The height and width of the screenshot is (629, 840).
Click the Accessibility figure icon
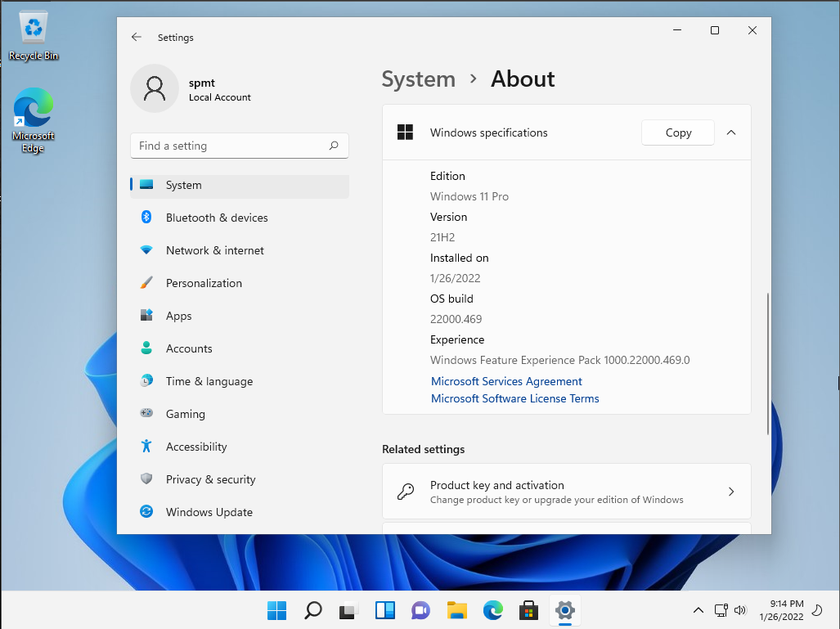pyautogui.click(x=146, y=447)
